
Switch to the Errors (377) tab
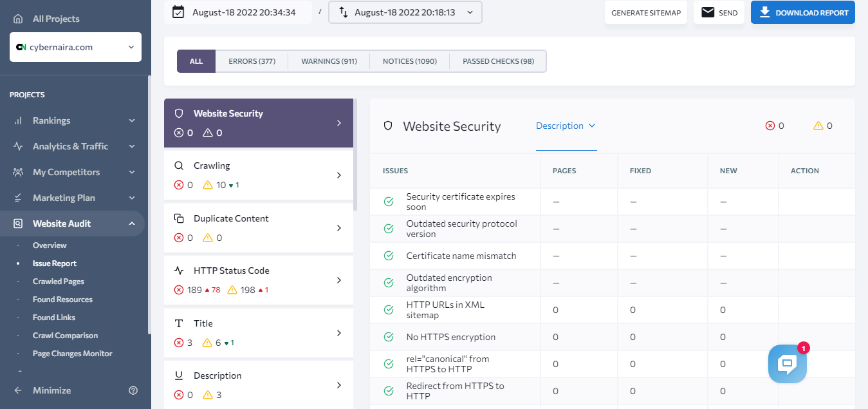coord(252,61)
